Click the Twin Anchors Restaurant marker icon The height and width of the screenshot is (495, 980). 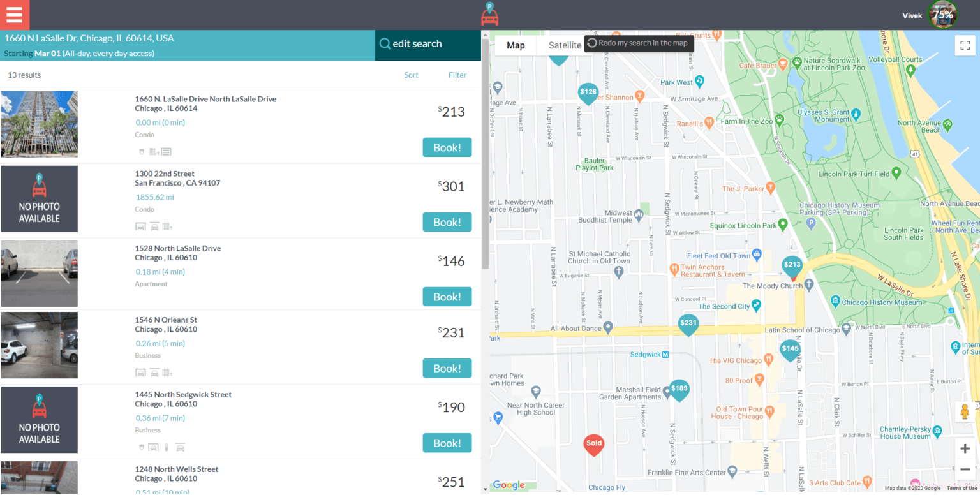click(674, 270)
